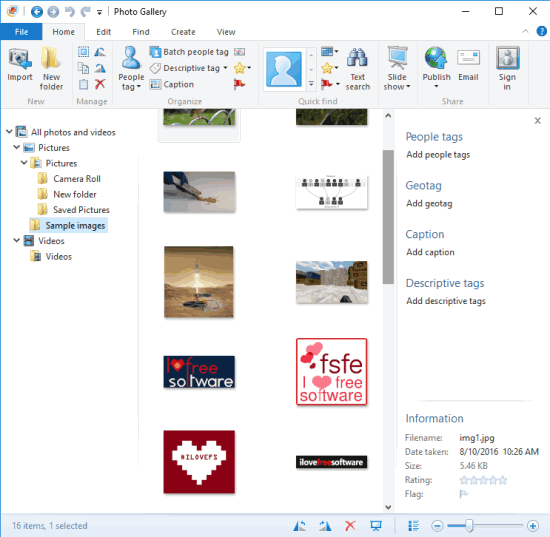The height and width of the screenshot is (537, 550).
Task: Click Add people tags link
Action: click(x=438, y=155)
